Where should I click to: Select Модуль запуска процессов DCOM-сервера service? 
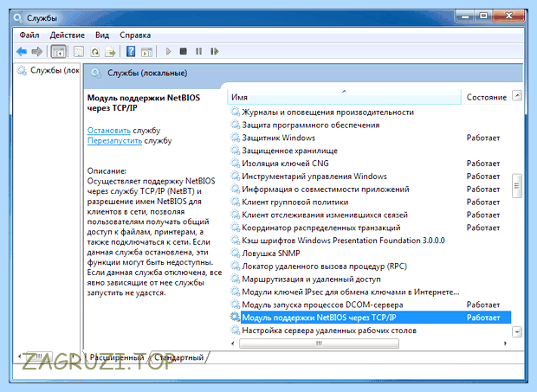(322, 305)
